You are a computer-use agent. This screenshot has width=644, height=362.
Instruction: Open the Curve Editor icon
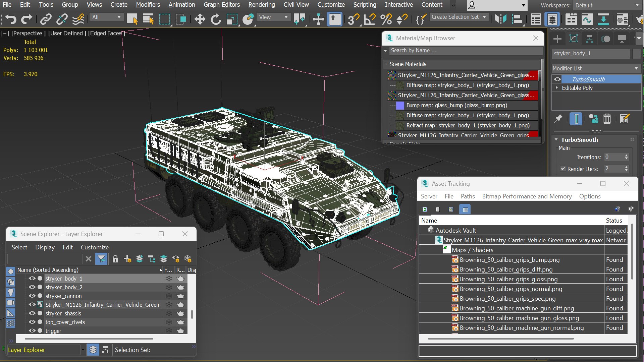587,19
